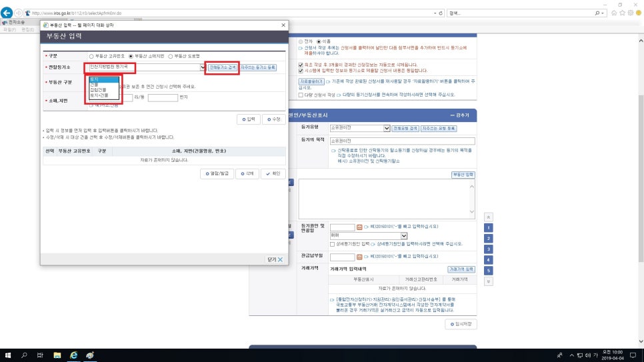The height and width of the screenshot is (362, 644).
Task: Click the 수정 button in the dialog
Action: 273,119
